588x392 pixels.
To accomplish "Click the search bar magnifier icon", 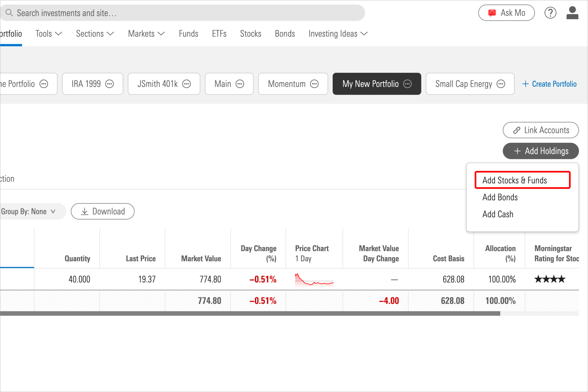I will pyautogui.click(x=9, y=13).
